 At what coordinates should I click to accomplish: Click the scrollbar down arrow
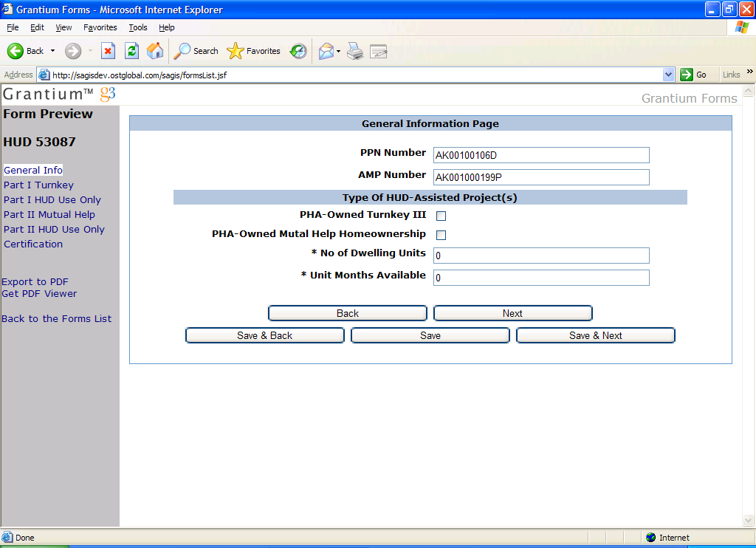pos(749,521)
